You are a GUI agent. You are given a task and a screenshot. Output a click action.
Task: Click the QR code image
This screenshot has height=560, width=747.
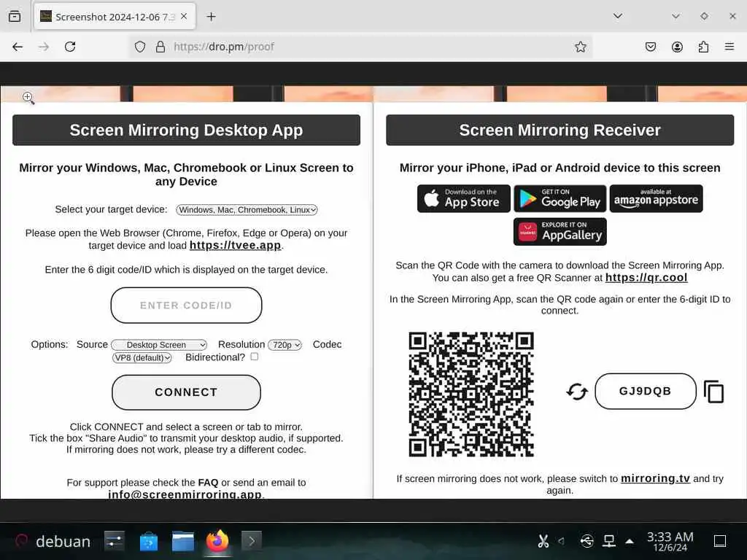[471, 394]
